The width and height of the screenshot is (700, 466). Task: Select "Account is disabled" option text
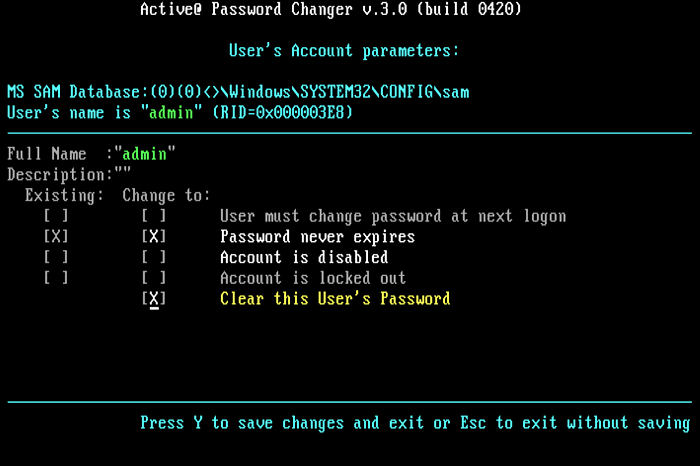pyautogui.click(x=304, y=258)
